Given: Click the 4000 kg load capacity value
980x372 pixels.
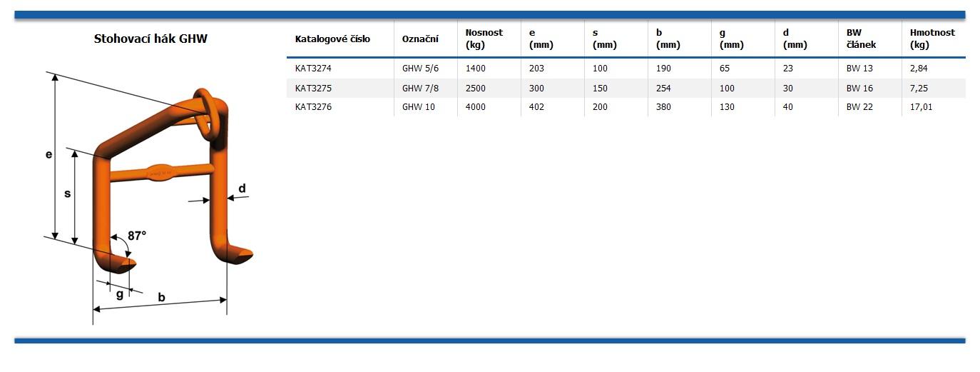Looking at the screenshot, I should [x=475, y=107].
